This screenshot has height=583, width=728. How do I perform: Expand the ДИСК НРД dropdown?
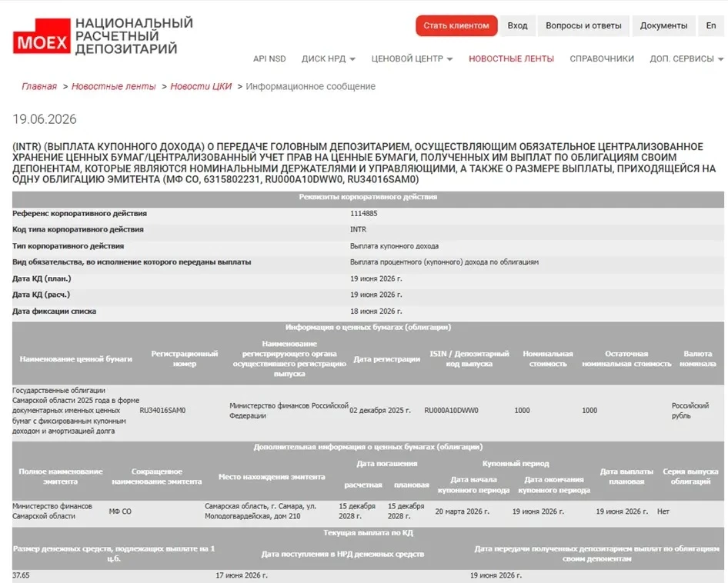tap(329, 59)
